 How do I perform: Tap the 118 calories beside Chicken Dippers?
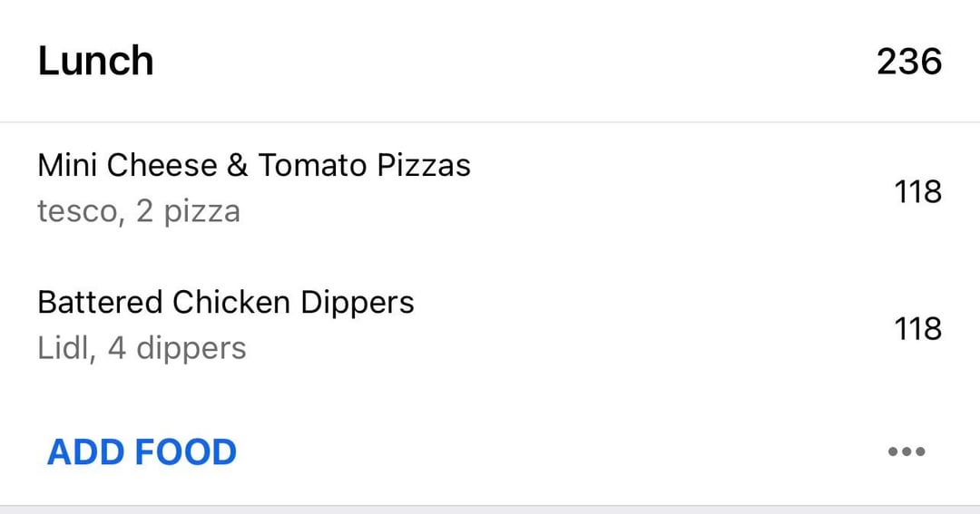pos(917,328)
